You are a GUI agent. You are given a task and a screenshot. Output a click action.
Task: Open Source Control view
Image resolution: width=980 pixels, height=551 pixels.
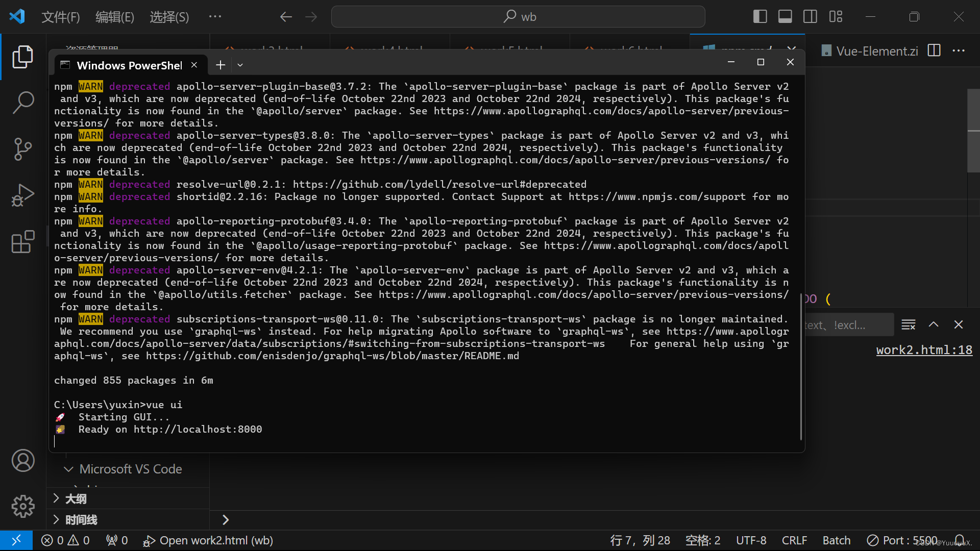tap(22, 149)
